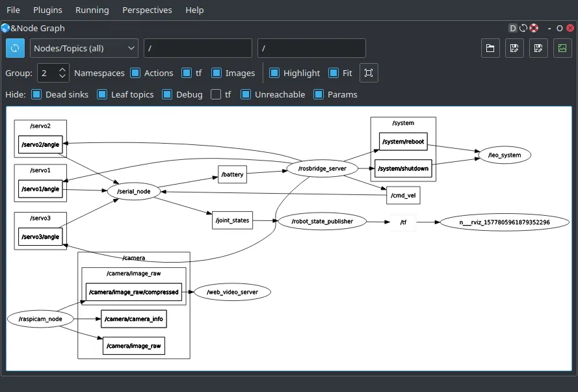The height and width of the screenshot is (392, 578).
Task: Open a DOT file with the folder icon
Action: pyautogui.click(x=490, y=48)
